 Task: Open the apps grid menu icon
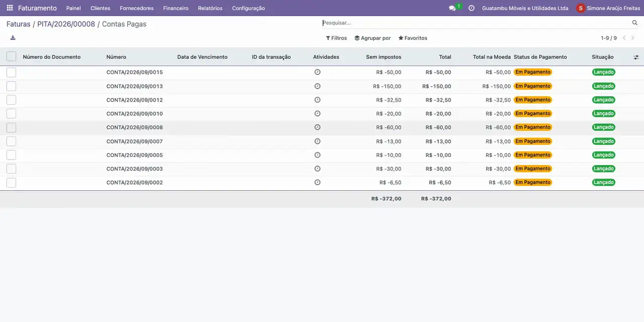coord(10,8)
